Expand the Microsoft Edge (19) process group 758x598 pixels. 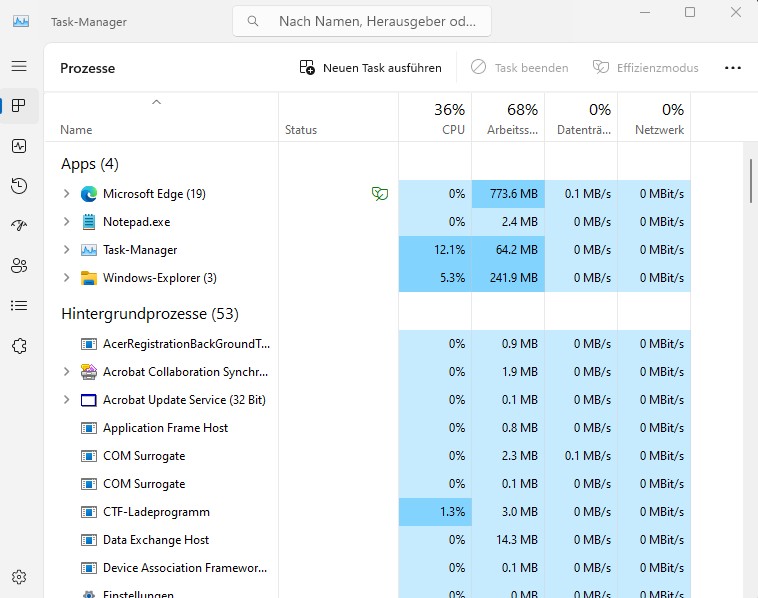[x=67, y=194]
